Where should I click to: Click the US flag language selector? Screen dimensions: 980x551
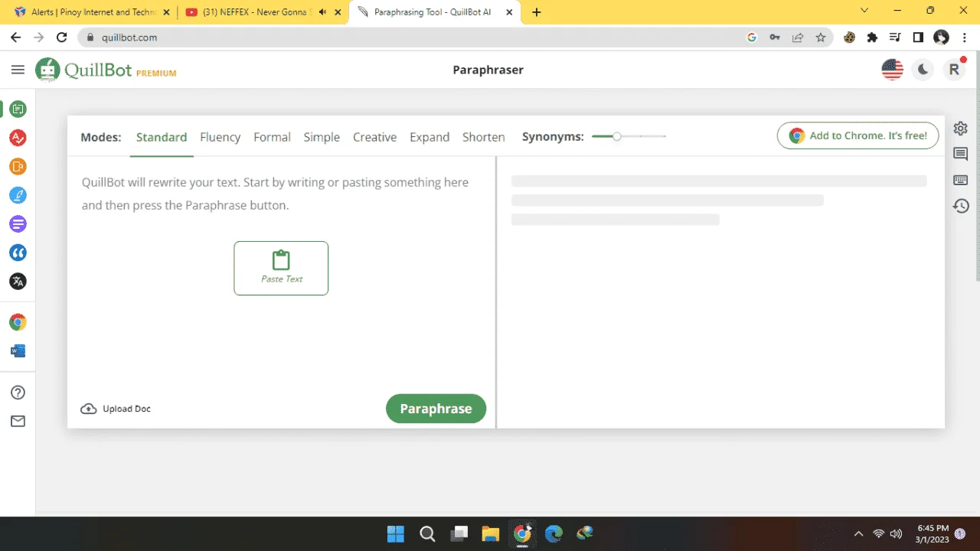click(893, 70)
